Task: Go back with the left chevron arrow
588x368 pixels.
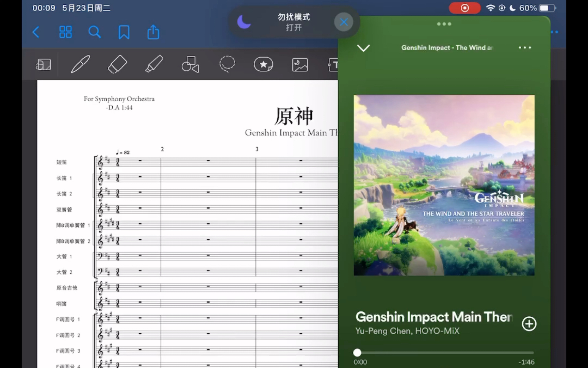Action: click(x=36, y=32)
